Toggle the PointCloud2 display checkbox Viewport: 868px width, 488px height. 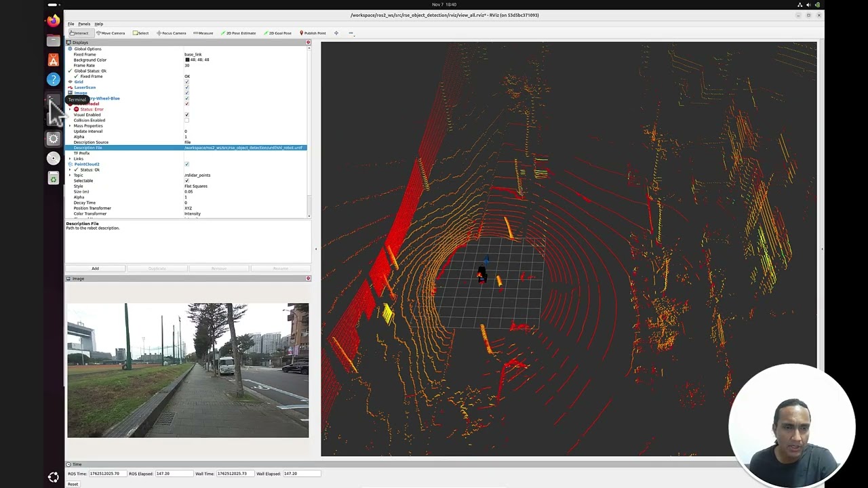point(186,164)
